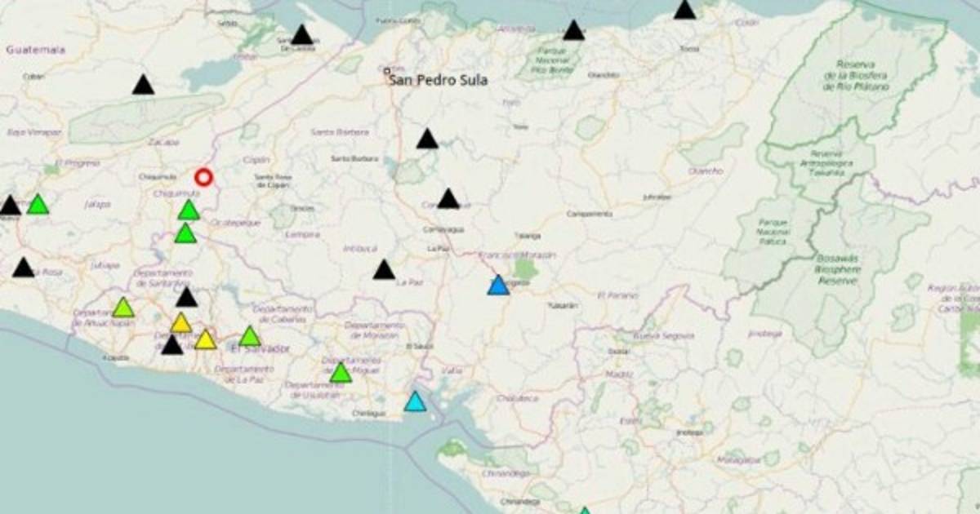Click the yellow-green triangle in Ahuachapán department
The image size is (980, 514).
[x=123, y=308]
